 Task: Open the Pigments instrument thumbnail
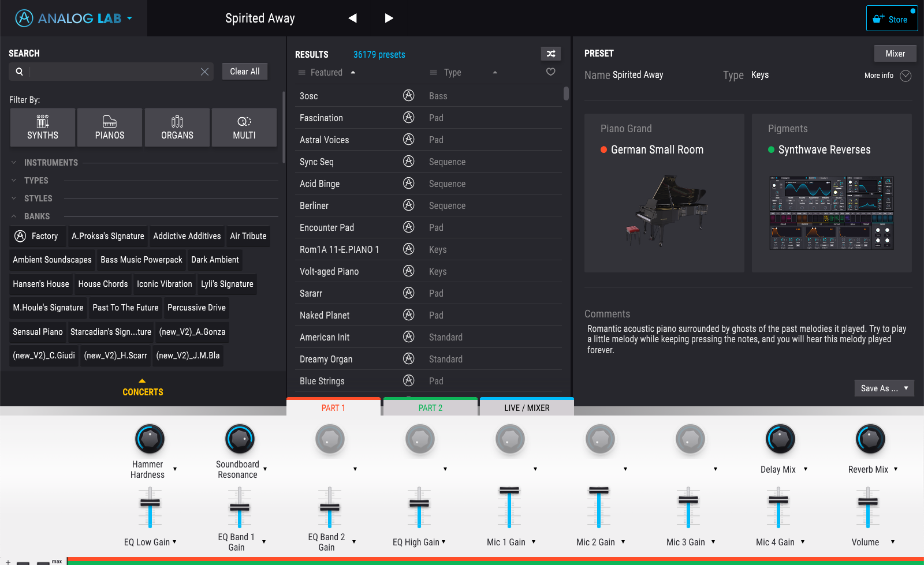point(832,193)
